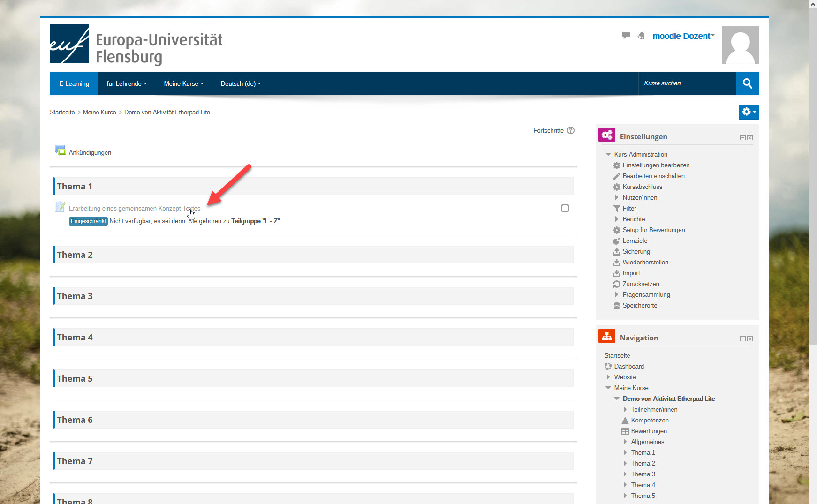Viewport: 817px width, 504px height.
Task: Go to Startseite in the breadcrumb
Action: click(x=62, y=113)
